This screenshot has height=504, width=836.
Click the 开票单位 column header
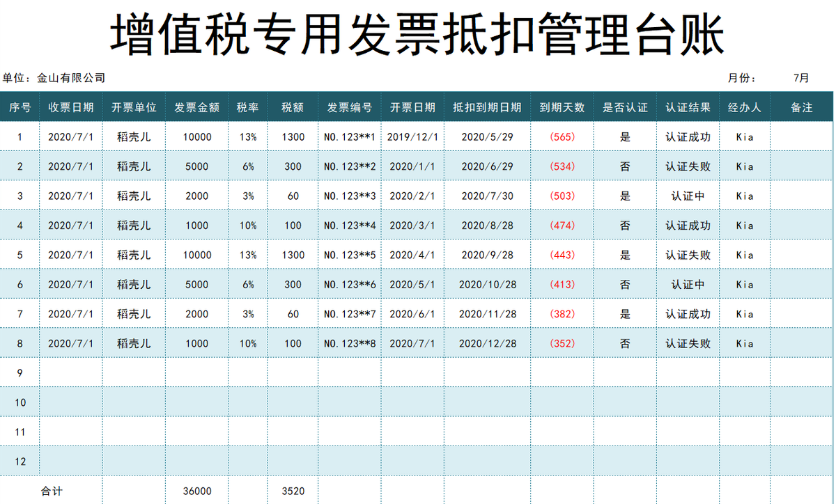click(x=134, y=107)
